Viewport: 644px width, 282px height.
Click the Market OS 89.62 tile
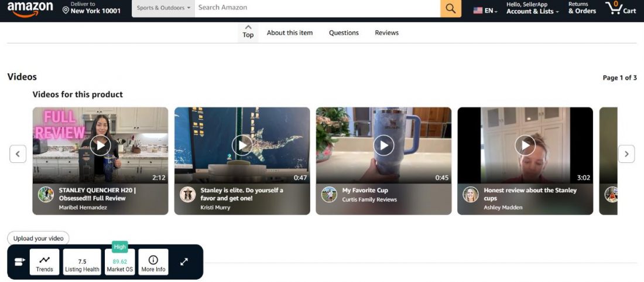coord(119,262)
